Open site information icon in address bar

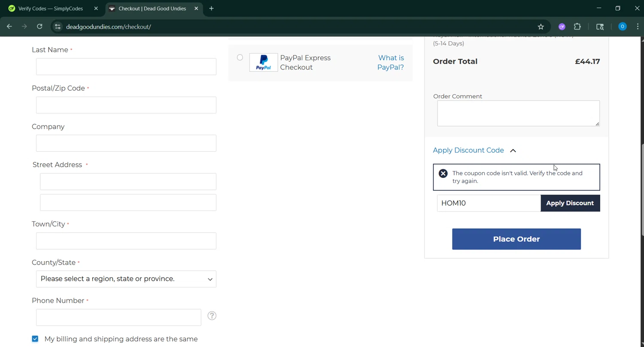[x=58, y=27]
